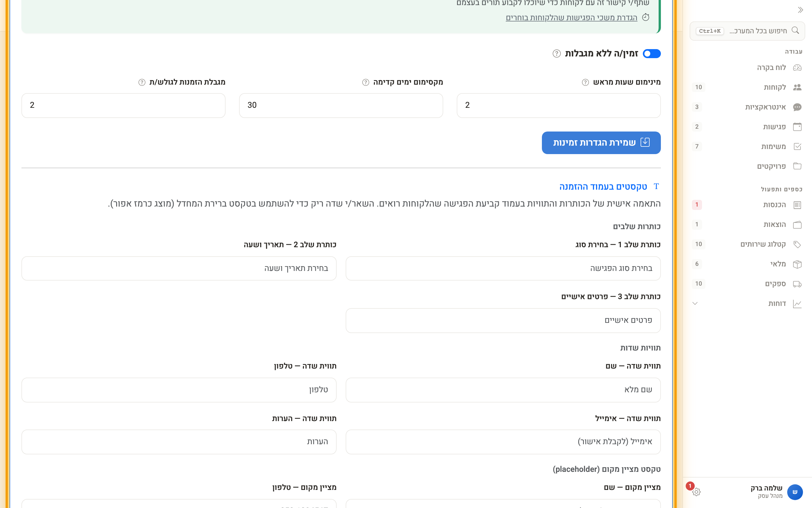Screen dimensions: 812x508
Task: Click name label field שם מלא
Action: (503, 390)
